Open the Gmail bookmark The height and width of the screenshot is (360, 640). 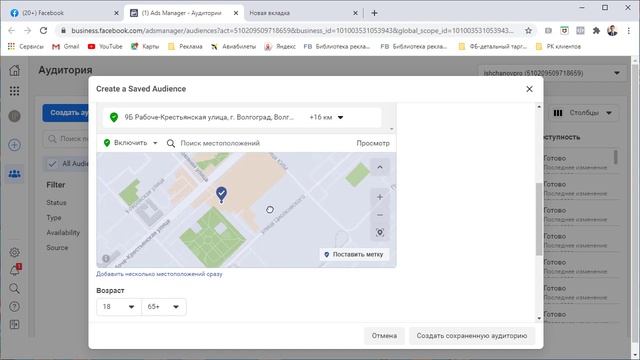(x=66, y=47)
